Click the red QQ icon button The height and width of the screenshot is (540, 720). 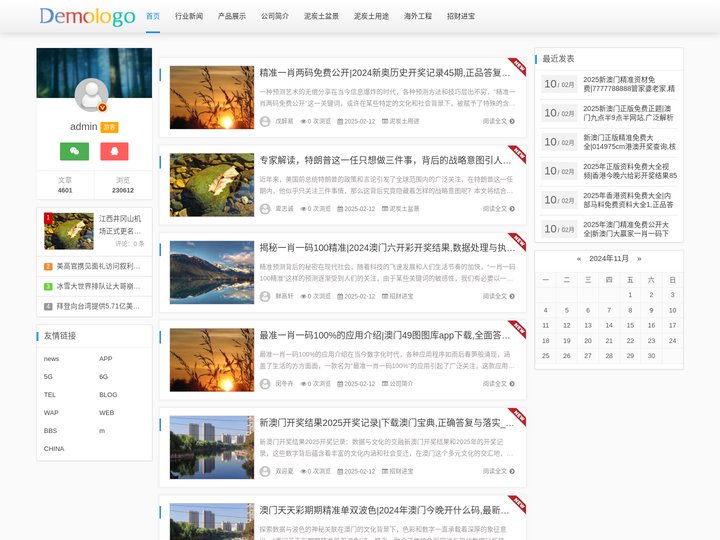click(x=114, y=151)
